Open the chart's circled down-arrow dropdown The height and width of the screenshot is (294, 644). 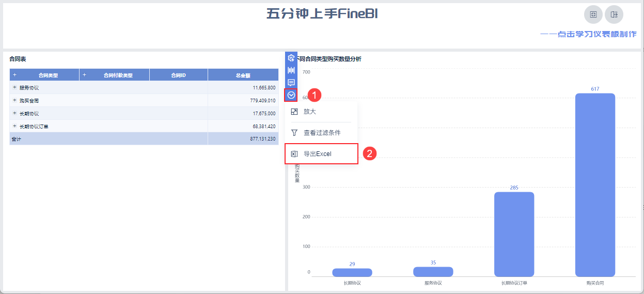(291, 95)
